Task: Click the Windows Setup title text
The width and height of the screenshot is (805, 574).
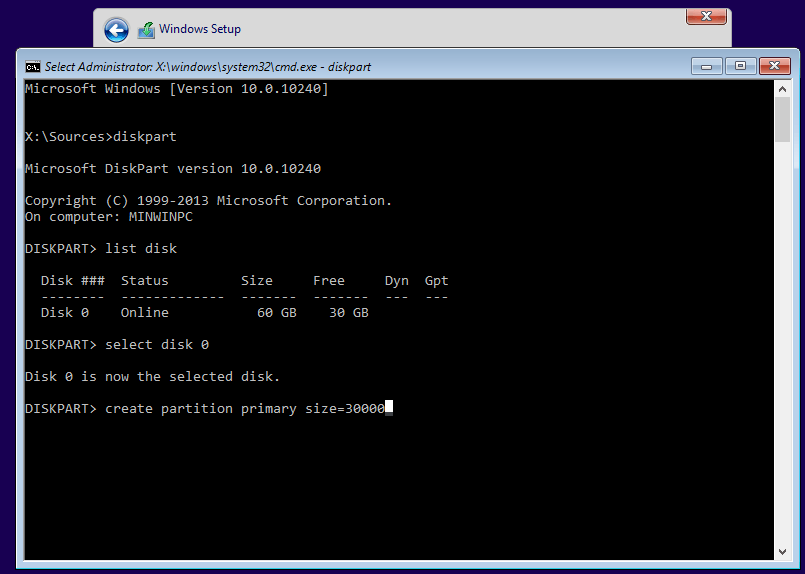Action: 200,29
